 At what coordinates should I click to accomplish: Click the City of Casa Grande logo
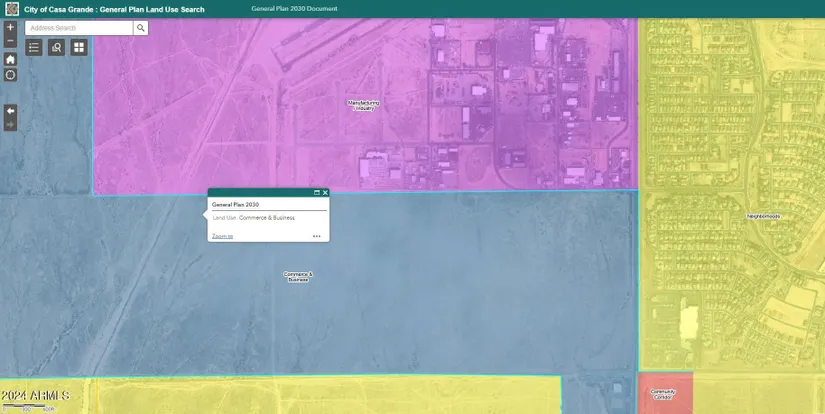click(x=12, y=8)
